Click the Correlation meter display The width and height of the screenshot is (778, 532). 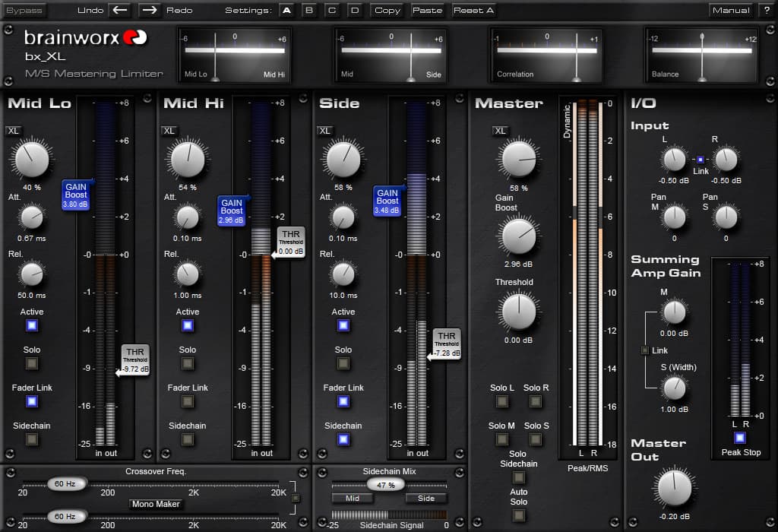546,55
